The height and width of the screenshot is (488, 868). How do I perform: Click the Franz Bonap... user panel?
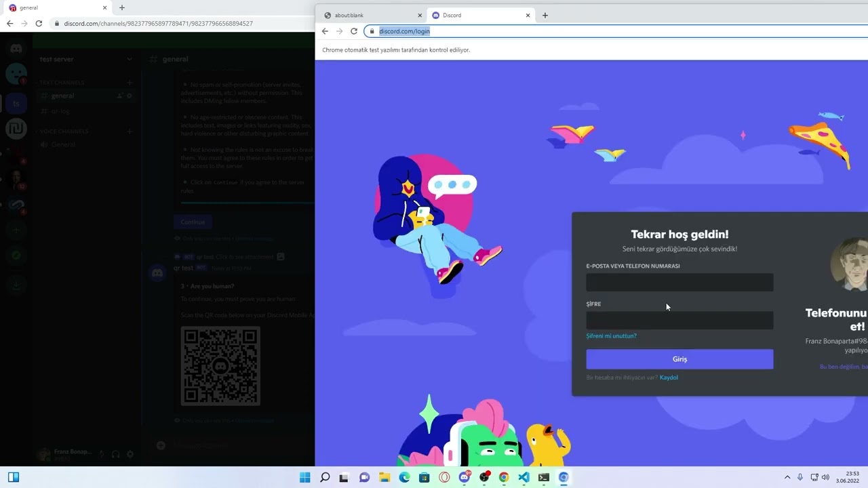[65, 454]
